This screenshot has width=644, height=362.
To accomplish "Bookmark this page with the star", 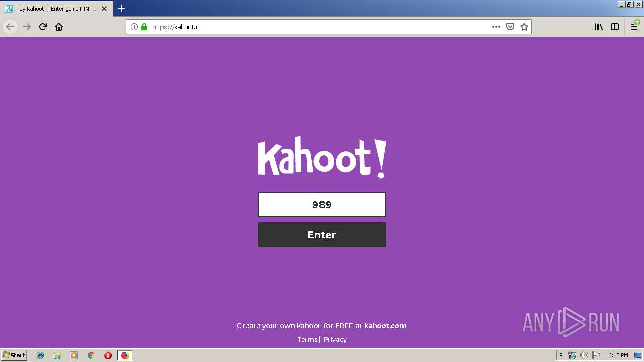I will [524, 27].
